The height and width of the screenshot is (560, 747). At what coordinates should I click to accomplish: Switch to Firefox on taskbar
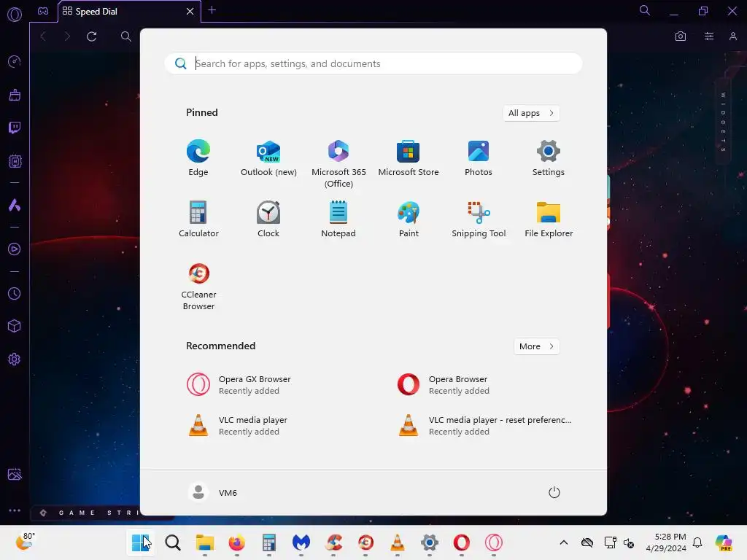(x=237, y=542)
